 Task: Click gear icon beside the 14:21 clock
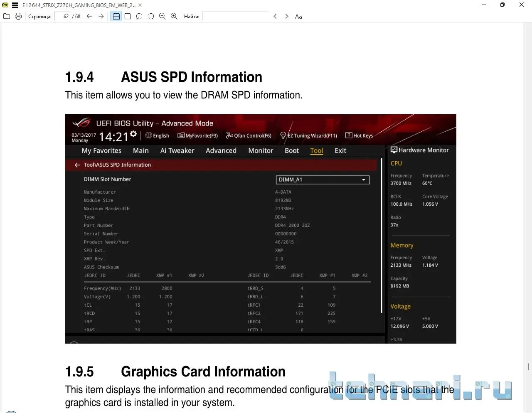(133, 134)
